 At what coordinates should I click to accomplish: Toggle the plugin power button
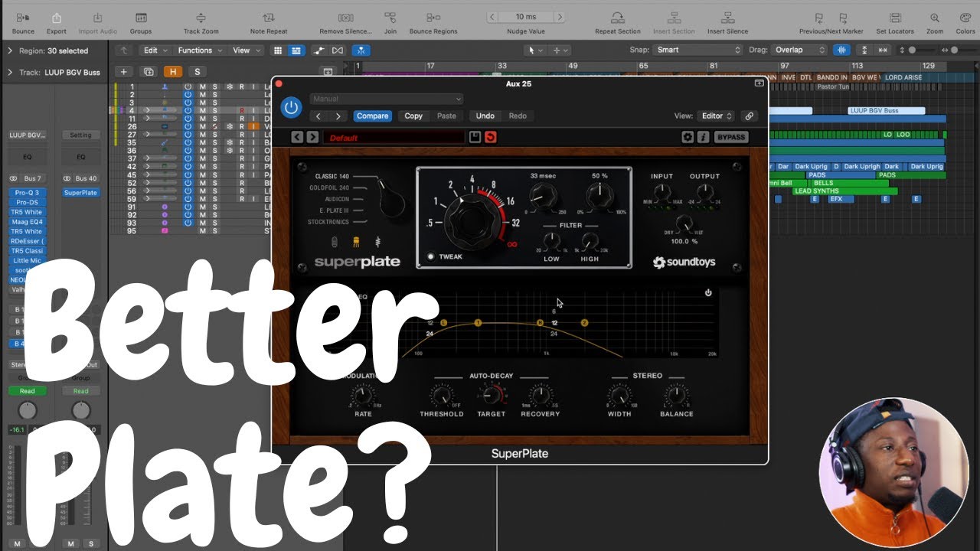click(291, 107)
